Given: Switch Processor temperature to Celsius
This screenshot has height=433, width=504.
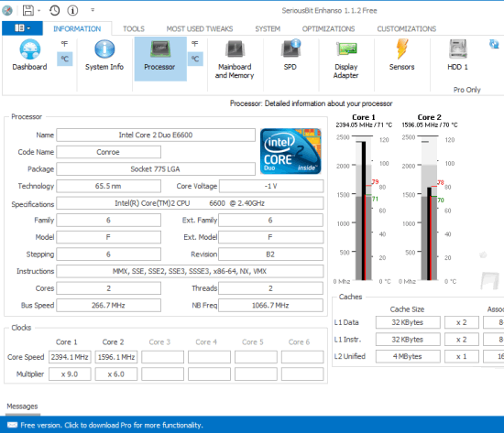Looking at the screenshot, I should 195,59.
